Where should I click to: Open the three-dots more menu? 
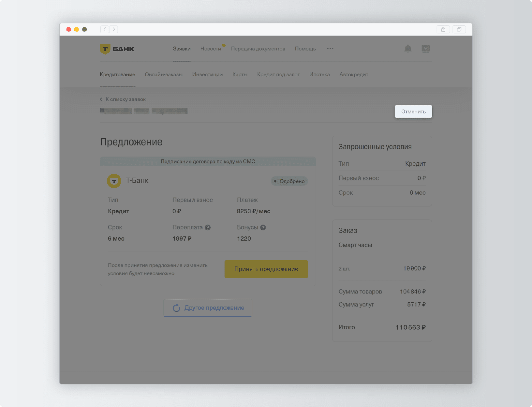point(330,48)
